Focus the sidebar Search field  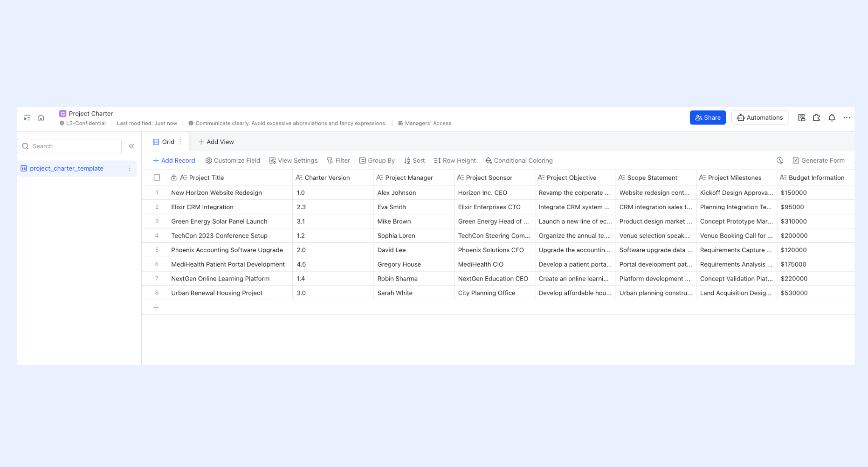point(69,146)
